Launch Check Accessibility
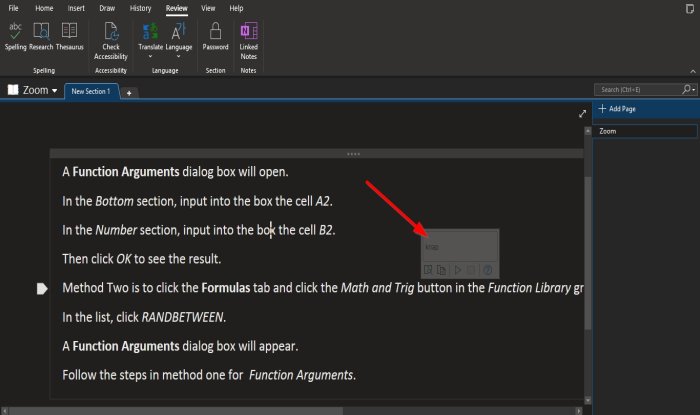Screen dimensions: 700x415 (111, 41)
